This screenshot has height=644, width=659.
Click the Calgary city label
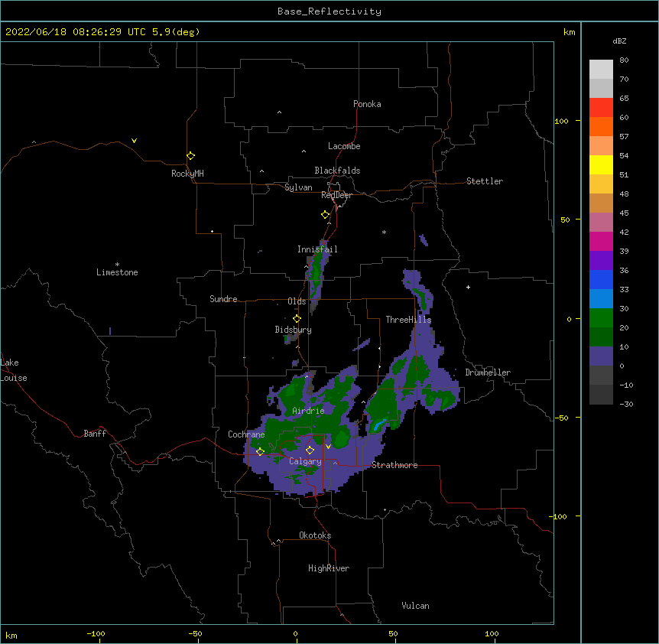(x=306, y=461)
